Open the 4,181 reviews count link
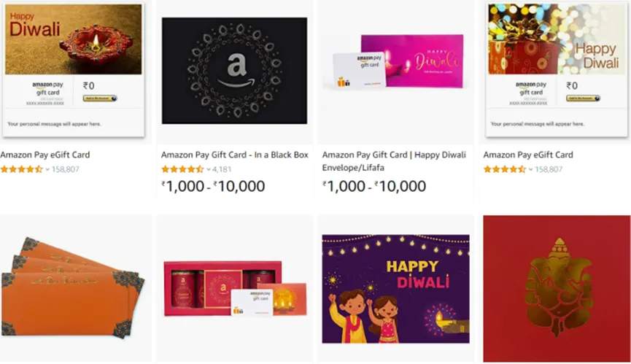 (222, 169)
